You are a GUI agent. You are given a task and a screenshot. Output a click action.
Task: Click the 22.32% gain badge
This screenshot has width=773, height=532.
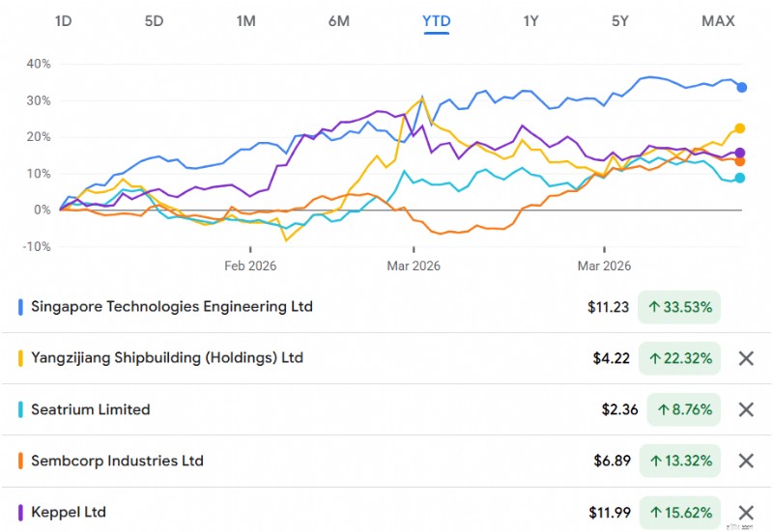pos(679,358)
